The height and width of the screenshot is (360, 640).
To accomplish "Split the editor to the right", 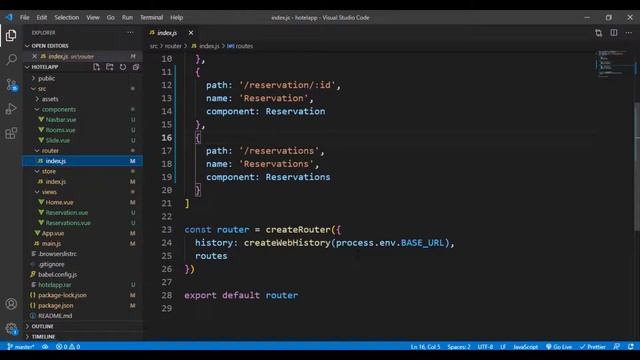I will pyautogui.click(x=614, y=33).
